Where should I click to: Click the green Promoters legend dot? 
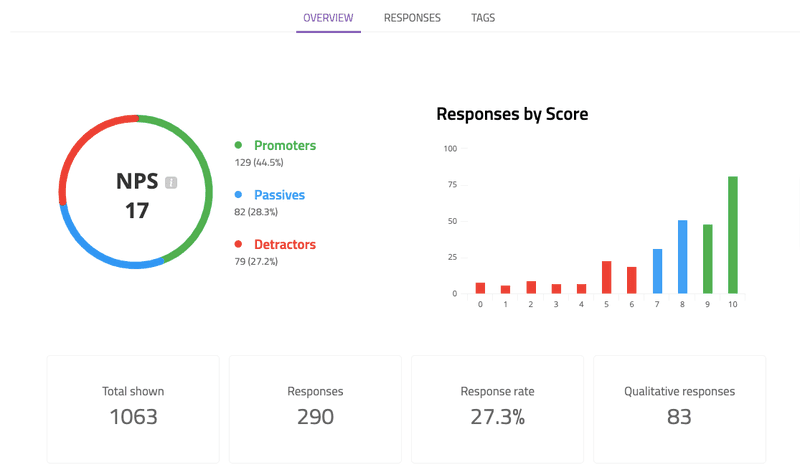[237, 146]
